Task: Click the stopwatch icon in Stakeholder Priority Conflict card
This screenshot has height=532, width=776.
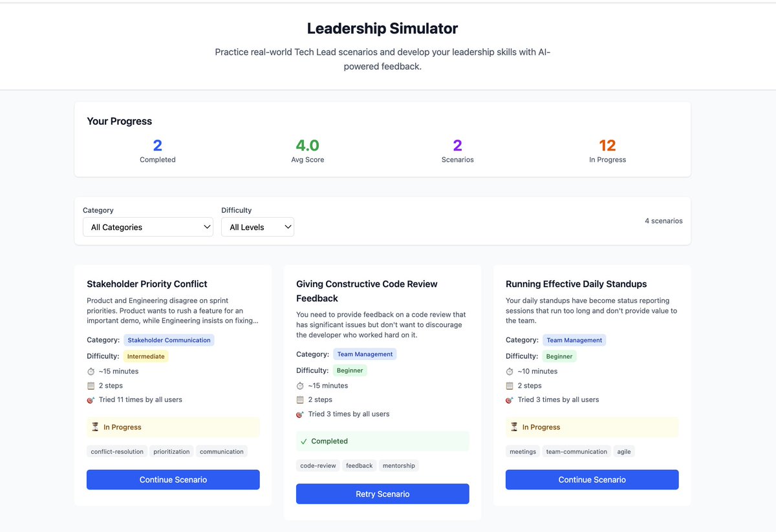Action: [x=91, y=372]
